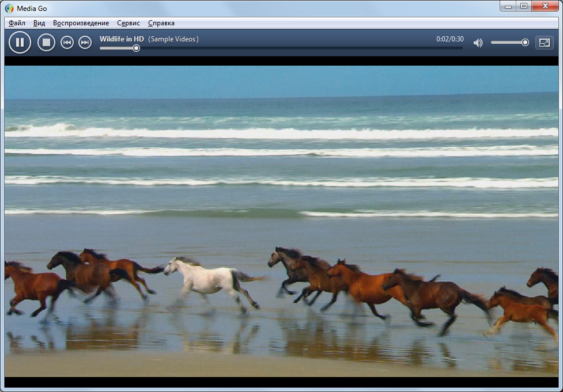This screenshot has width=563, height=392.
Task: Click the seek bar playhead knob
Action: pyautogui.click(x=136, y=48)
